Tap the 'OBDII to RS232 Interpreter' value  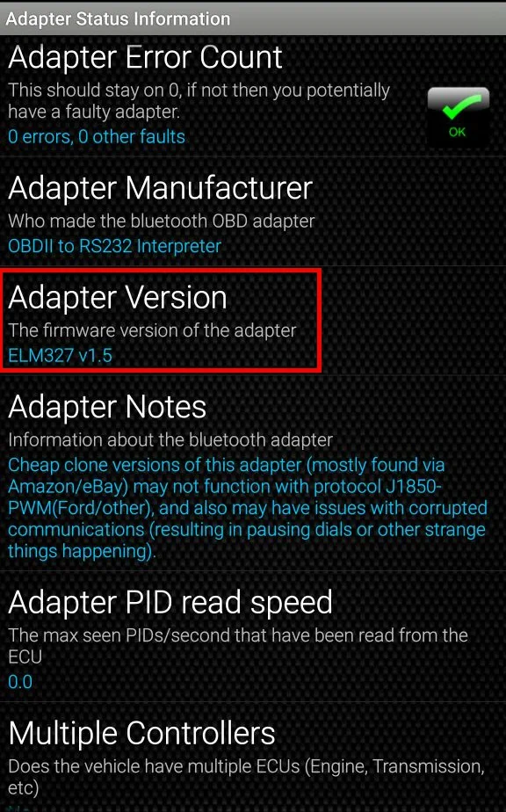[x=114, y=246]
